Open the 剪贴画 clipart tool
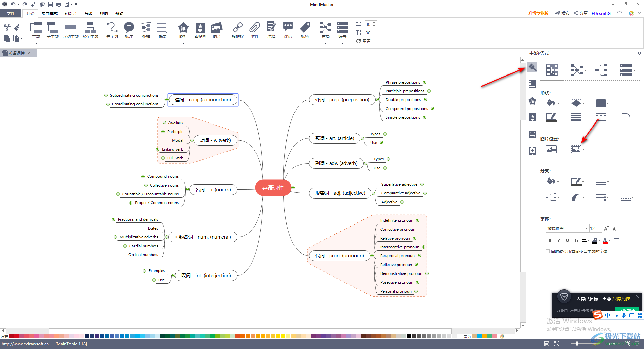Image resolution: width=644 pixels, height=349 pixels. (x=200, y=30)
